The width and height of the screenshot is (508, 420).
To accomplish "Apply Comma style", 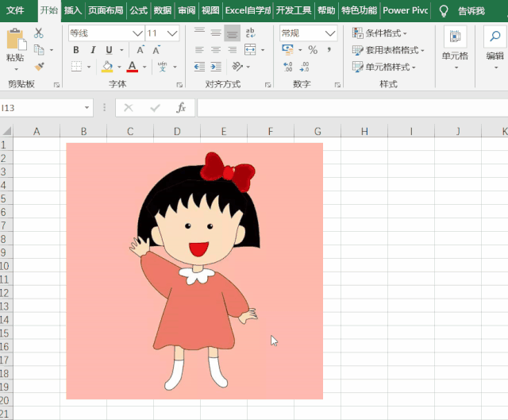I will click(x=329, y=50).
